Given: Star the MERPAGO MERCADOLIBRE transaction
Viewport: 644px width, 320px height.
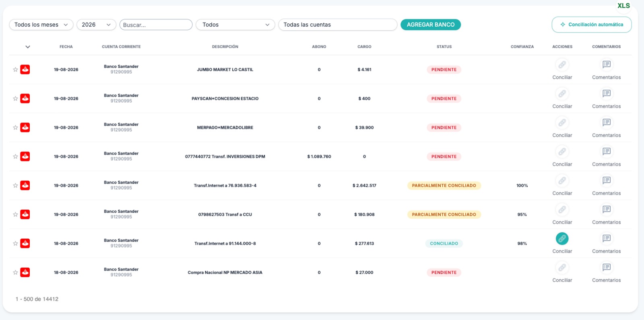Looking at the screenshot, I should [15, 128].
